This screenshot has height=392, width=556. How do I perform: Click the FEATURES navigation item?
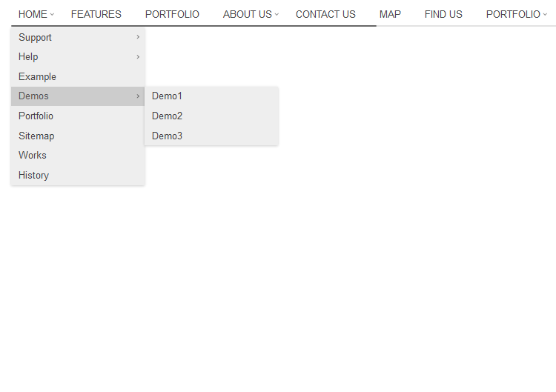(96, 14)
